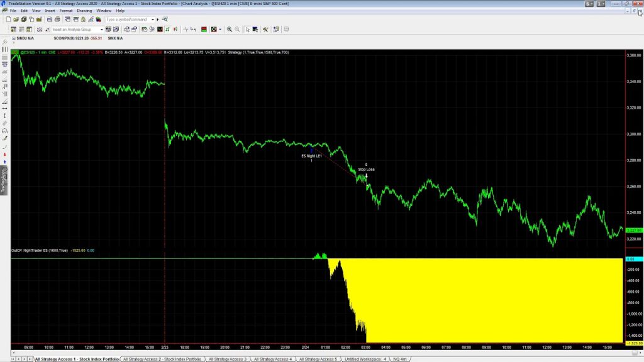Switch to the NQ 4m tab
The width and height of the screenshot is (644, 362).
pyautogui.click(x=400, y=359)
